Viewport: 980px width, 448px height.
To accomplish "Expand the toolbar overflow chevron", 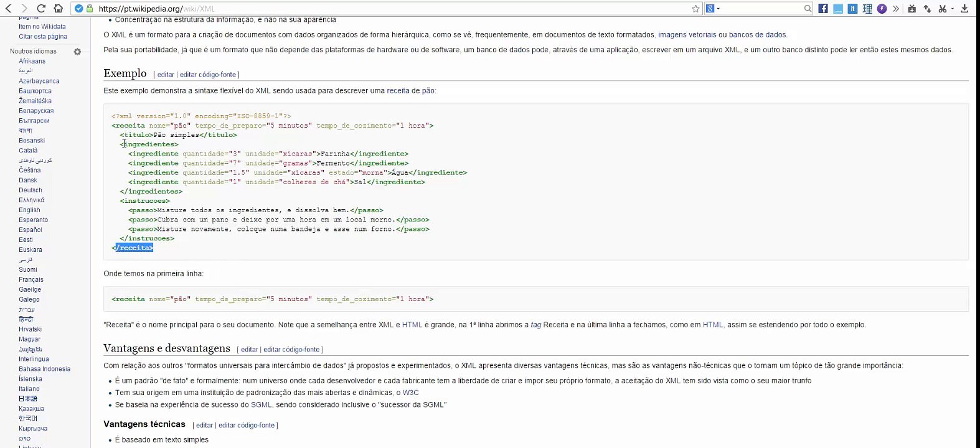I will point(896,9).
